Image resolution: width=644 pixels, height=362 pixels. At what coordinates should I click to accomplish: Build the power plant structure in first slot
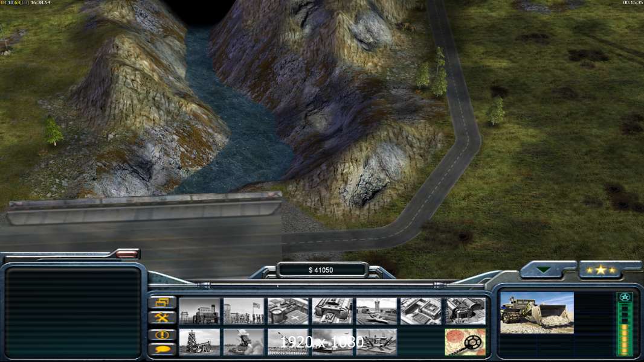coord(199,311)
